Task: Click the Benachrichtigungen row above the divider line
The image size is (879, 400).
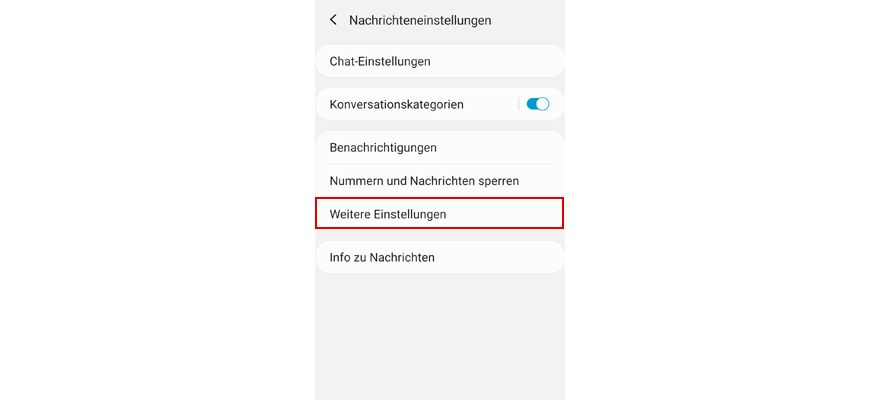Action: (x=440, y=148)
